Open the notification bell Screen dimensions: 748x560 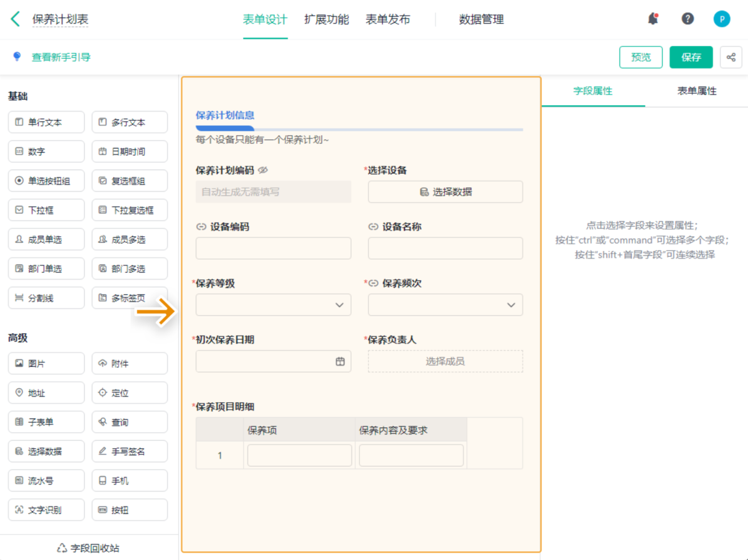[x=653, y=19]
